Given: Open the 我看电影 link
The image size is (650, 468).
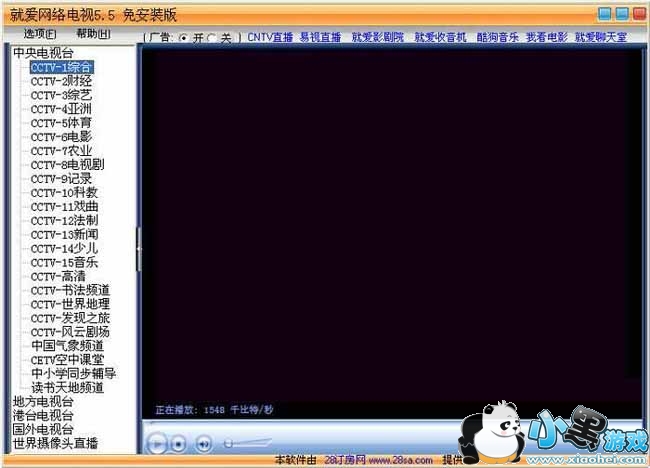Looking at the screenshot, I should pos(547,37).
